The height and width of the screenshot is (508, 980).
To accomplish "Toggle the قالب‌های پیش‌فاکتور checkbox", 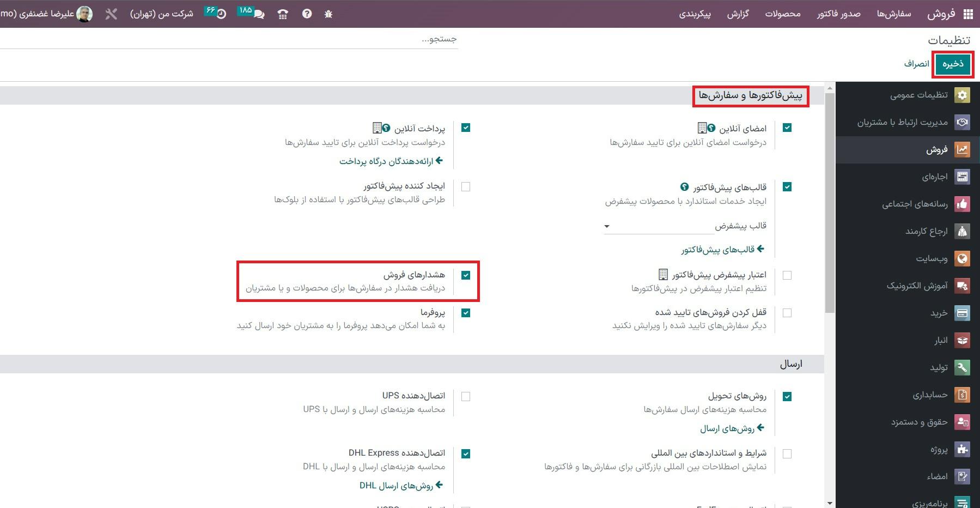I will pos(787,187).
